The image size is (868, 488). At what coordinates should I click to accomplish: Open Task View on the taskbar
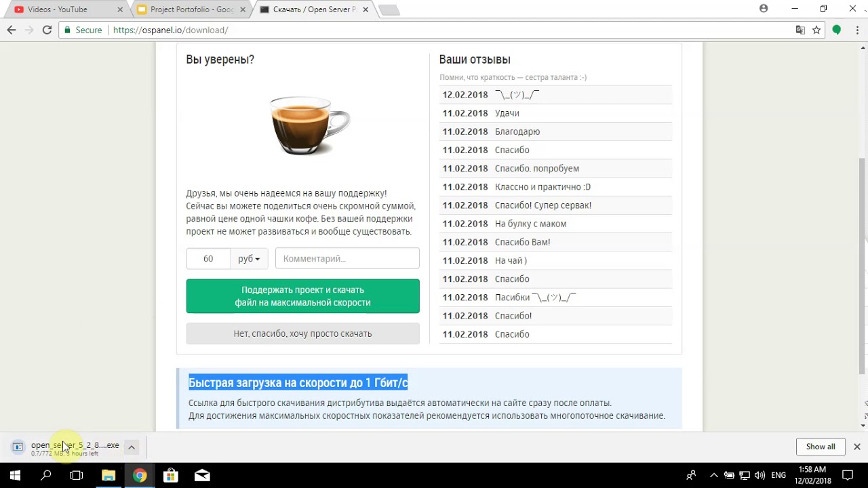point(77,475)
